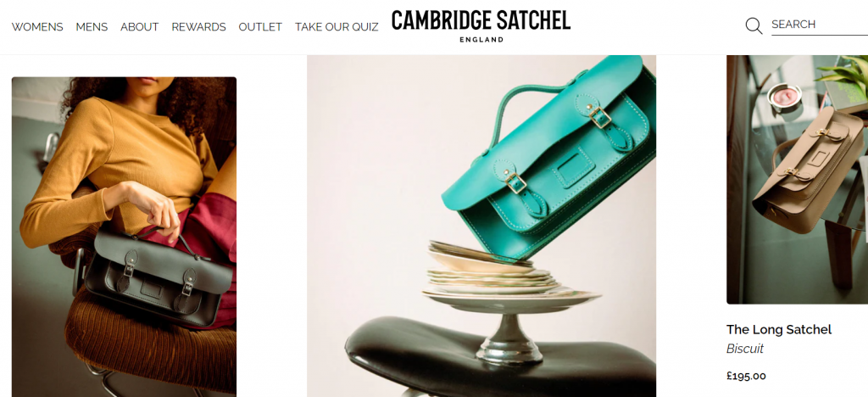Click the black leather stool seat
The width and height of the screenshot is (868, 397).
tap(498, 355)
